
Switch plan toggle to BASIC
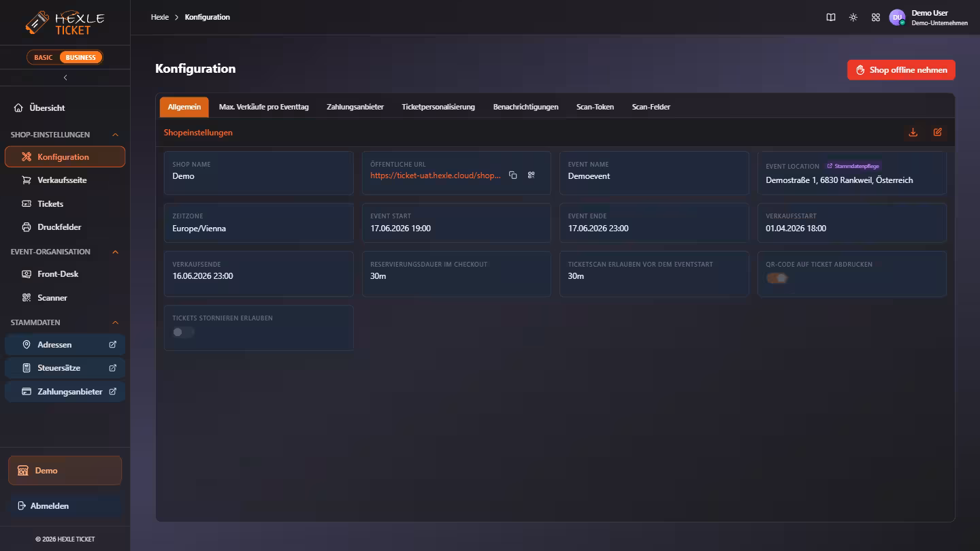(x=44, y=58)
